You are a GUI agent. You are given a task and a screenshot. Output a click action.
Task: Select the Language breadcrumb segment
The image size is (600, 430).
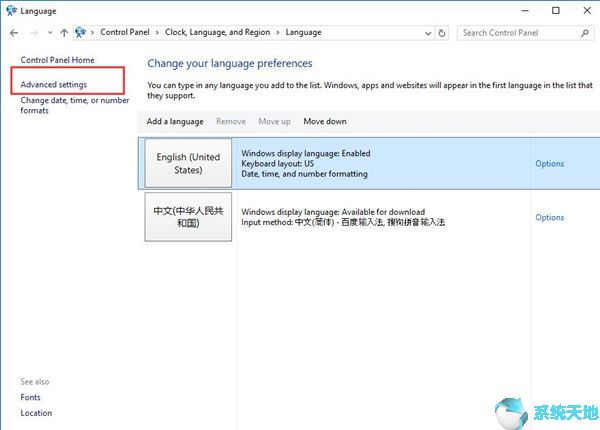pos(303,33)
